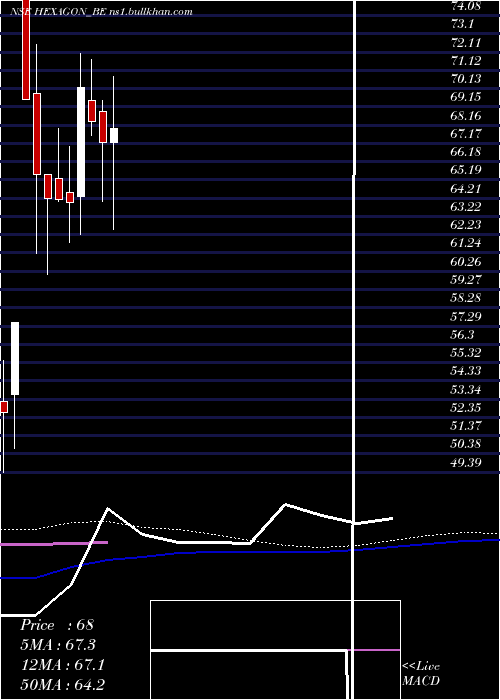Click the 67.17 price axis label
This screenshot has height=700, width=500.
(x=466, y=133)
